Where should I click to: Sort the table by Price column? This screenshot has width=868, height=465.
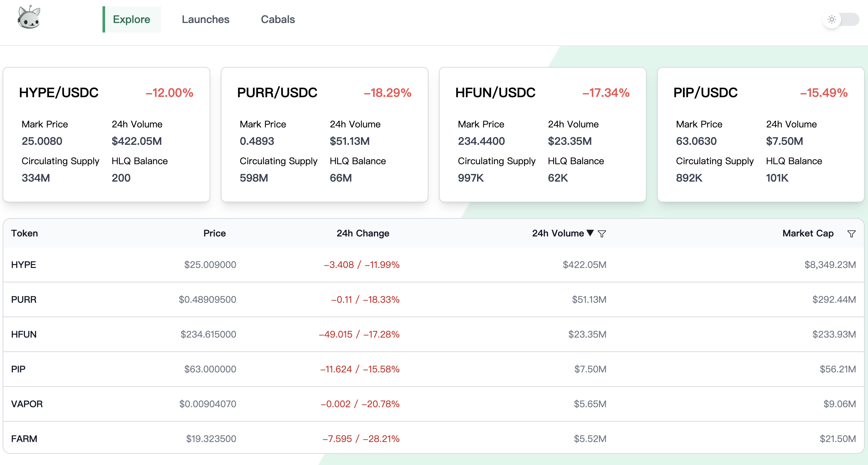(214, 233)
